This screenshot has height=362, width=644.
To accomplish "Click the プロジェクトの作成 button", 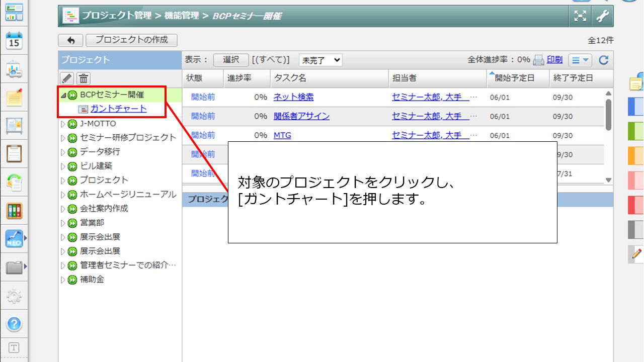I will [x=131, y=40].
